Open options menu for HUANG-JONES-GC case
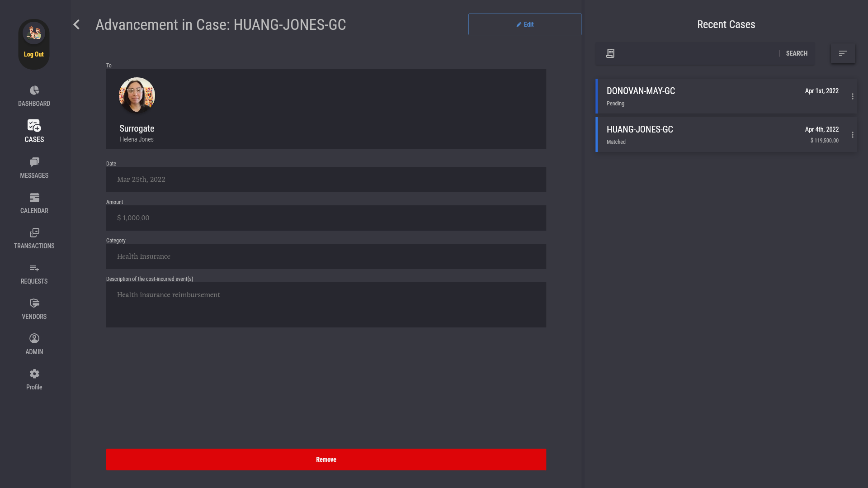 pos(853,135)
